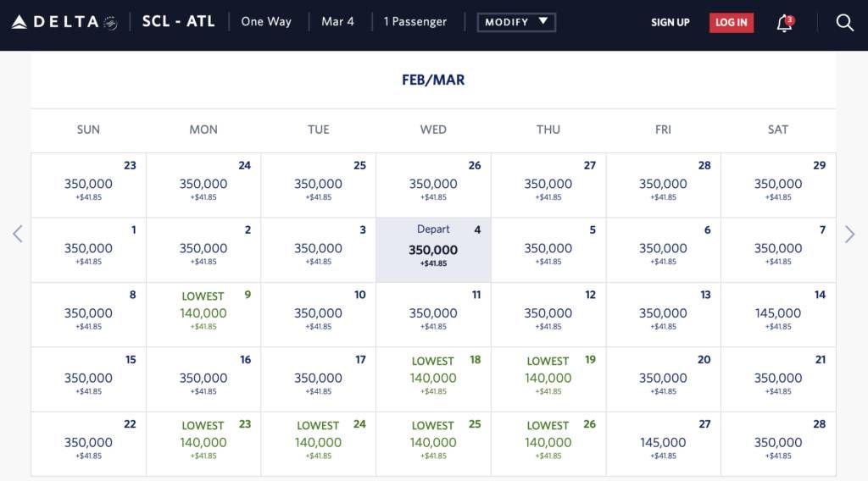Open the notifications bell icon
868x481 pixels.
click(x=785, y=23)
